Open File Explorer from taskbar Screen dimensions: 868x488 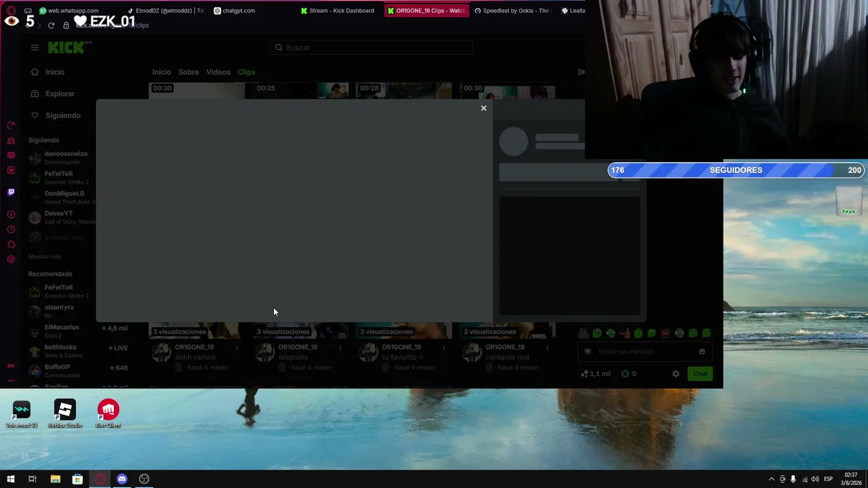pos(55,479)
